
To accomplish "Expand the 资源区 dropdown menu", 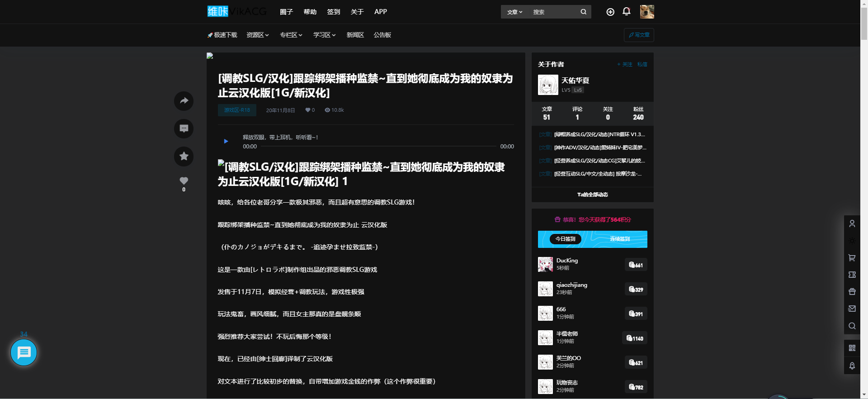I will (x=257, y=35).
